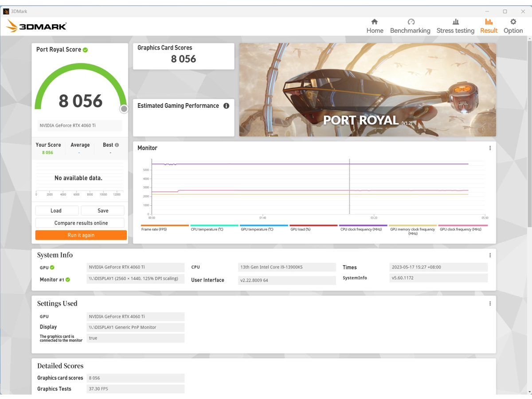532x399 pixels.
Task: Open the Option gear icon
Action: click(x=513, y=22)
